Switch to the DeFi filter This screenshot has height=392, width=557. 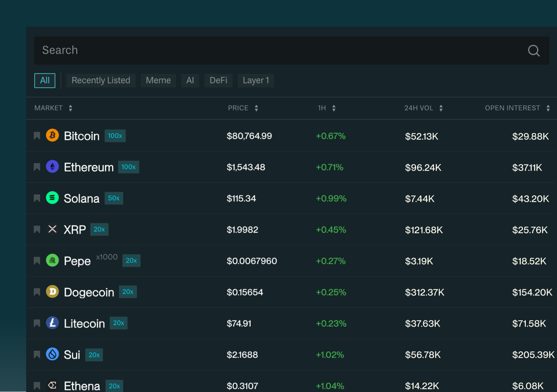[x=219, y=81]
